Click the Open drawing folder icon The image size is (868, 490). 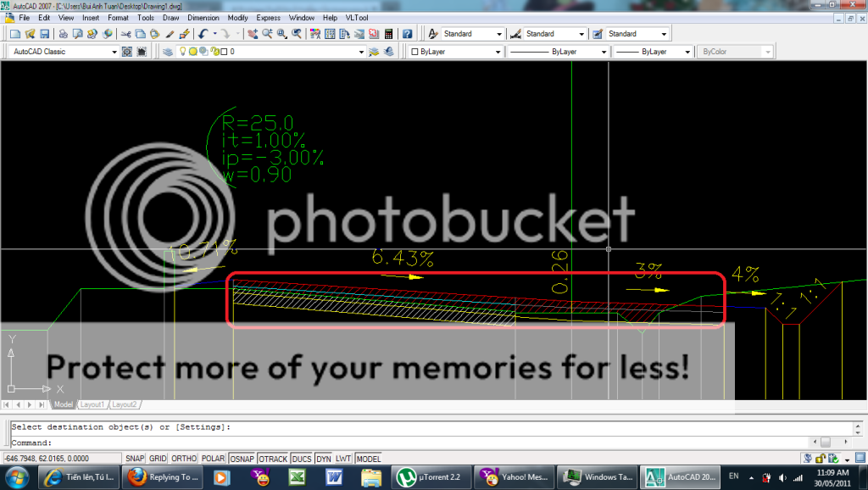(30, 34)
